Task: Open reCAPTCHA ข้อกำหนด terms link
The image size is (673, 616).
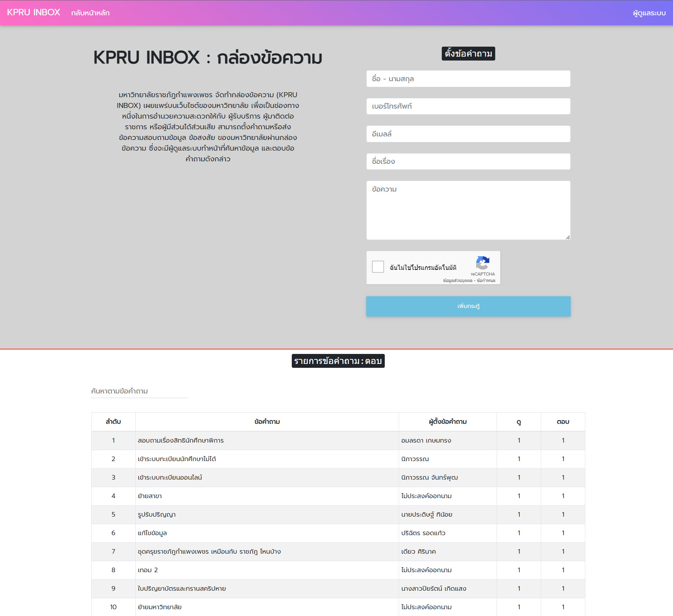Action: coord(486,281)
